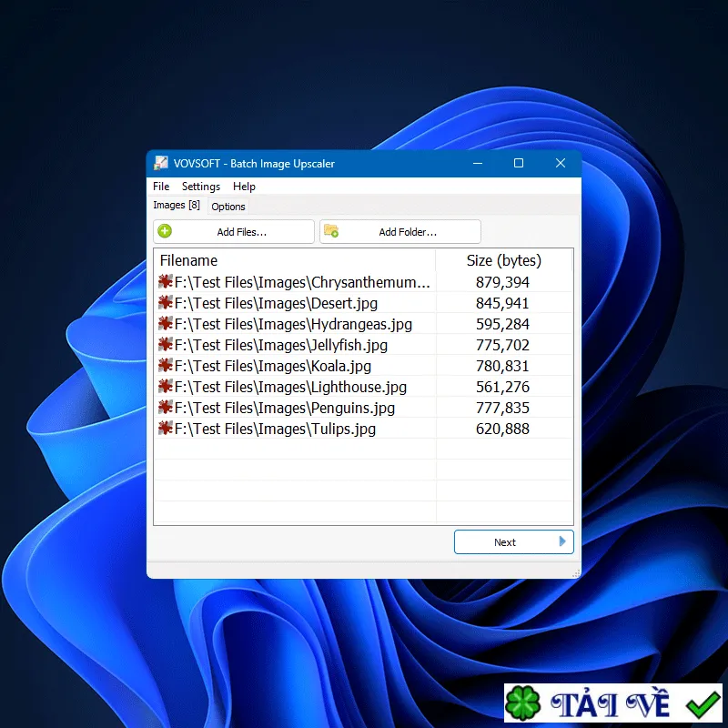
Task: Click the Add Folder... button
Action: (x=400, y=232)
